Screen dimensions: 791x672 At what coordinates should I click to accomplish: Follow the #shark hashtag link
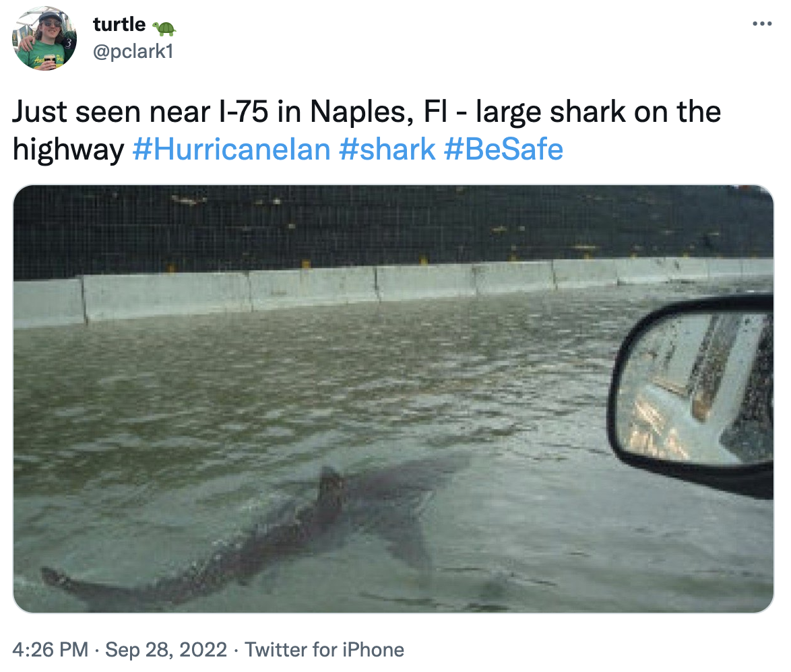[387, 149]
